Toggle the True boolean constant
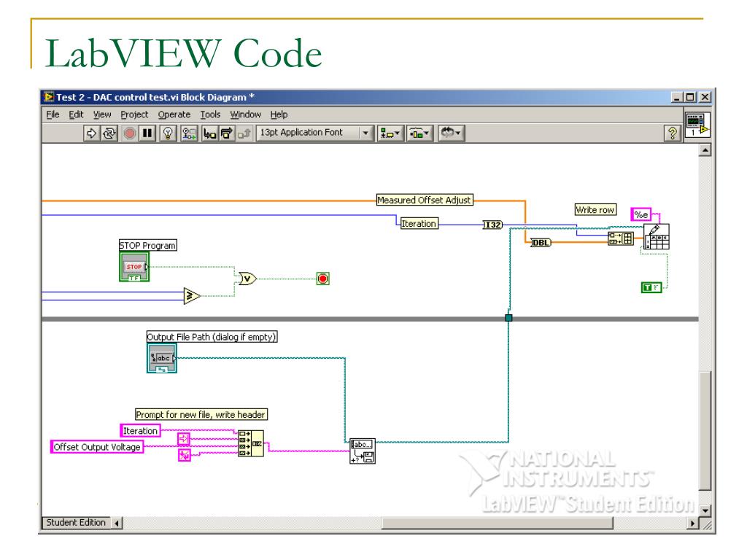The height and width of the screenshot is (560, 747). (x=651, y=287)
